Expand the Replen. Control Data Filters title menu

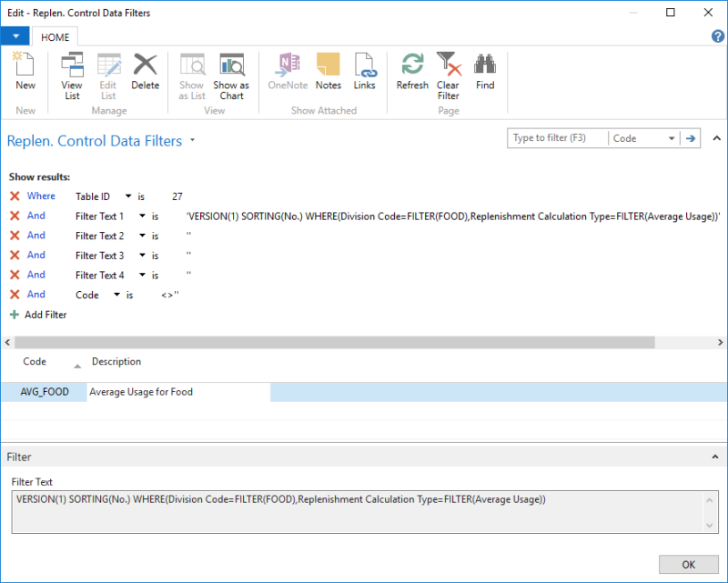[x=193, y=140]
